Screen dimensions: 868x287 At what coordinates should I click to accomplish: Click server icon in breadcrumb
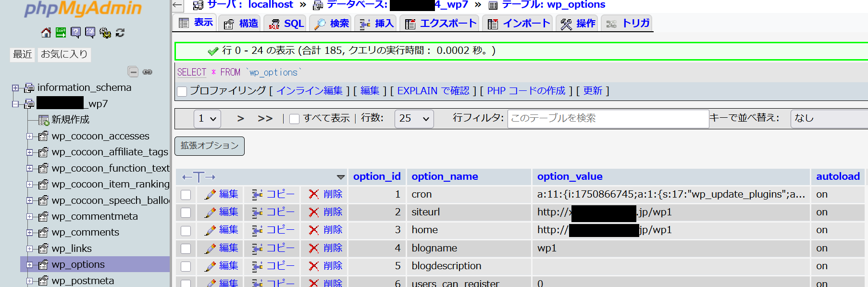point(198,5)
